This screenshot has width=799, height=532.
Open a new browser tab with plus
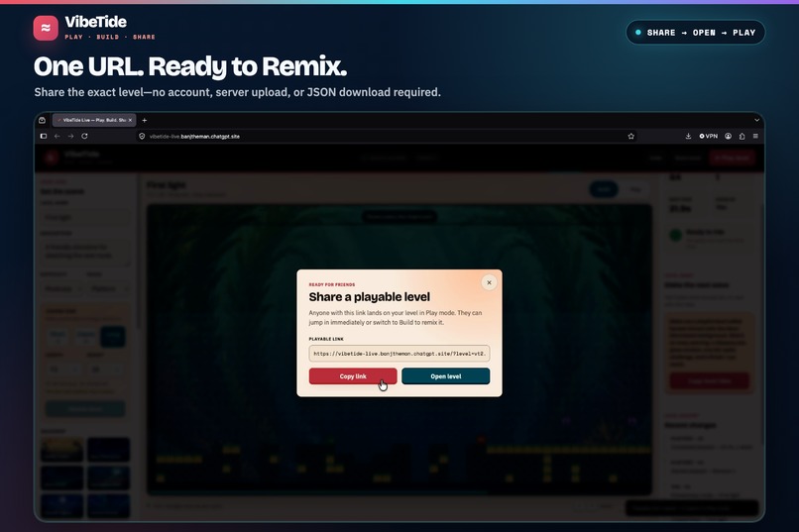[x=145, y=120]
